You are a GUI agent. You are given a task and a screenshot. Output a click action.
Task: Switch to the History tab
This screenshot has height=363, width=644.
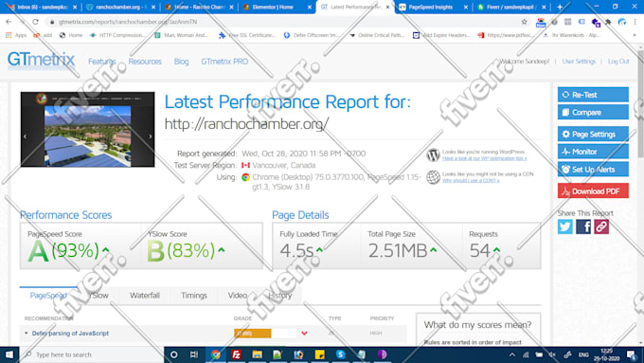pos(280,295)
